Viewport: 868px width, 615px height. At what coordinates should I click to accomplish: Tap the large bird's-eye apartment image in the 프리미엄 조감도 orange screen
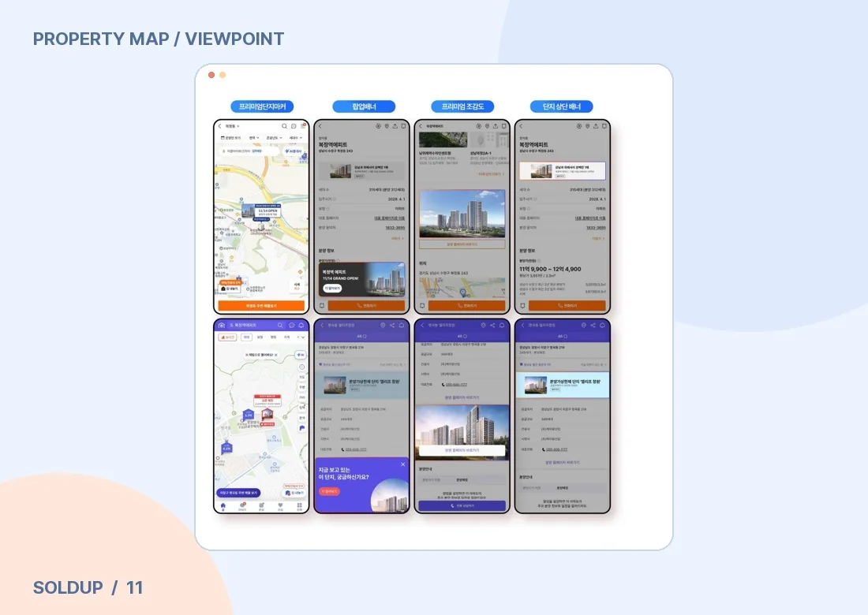pyautogui.click(x=462, y=214)
